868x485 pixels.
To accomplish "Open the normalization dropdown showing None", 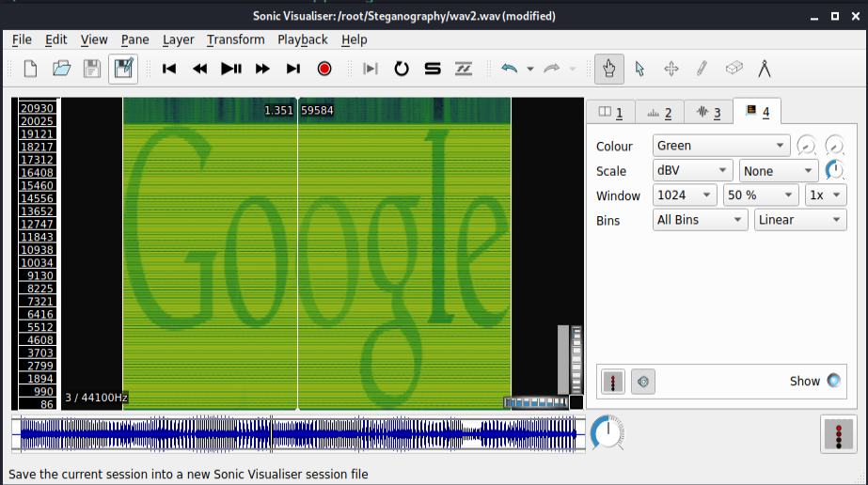I will point(779,171).
